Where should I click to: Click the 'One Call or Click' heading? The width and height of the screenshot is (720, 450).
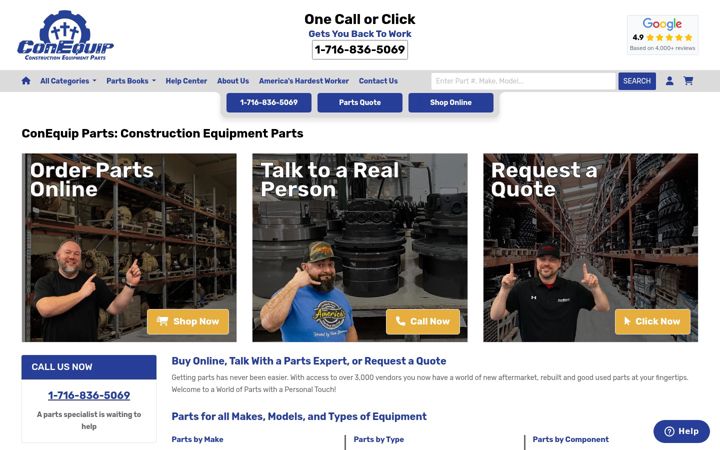coord(360,19)
